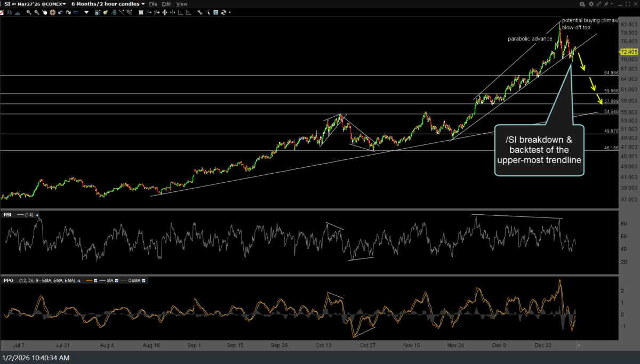Select the trendline drawing tool
Screen dimensions: 640x364
click(x=122, y=12)
